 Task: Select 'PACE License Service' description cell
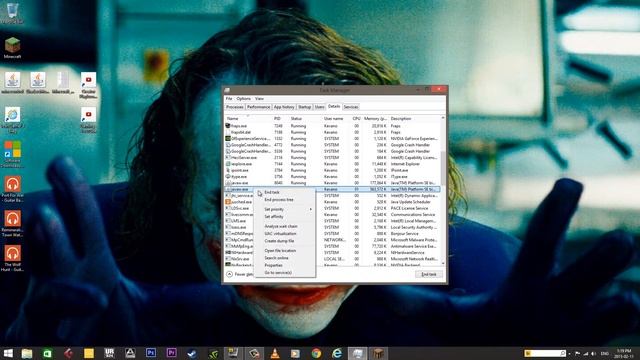pyautogui.click(x=409, y=208)
